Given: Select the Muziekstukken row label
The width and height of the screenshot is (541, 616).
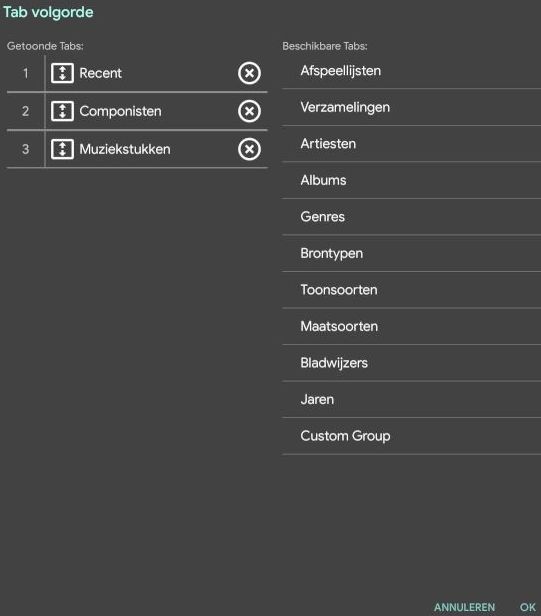Looking at the screenshot, I should pos(125,149).
